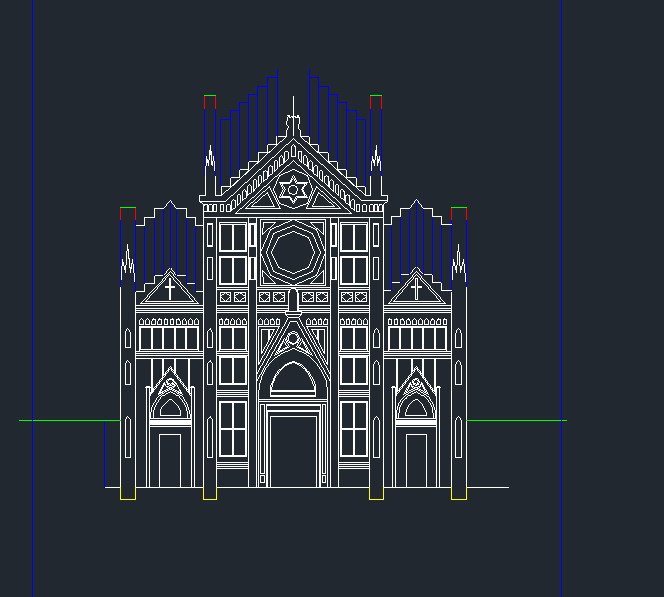Pick the cross in the right gable
The image size is (664, 597).
click(x=416, y=289)
